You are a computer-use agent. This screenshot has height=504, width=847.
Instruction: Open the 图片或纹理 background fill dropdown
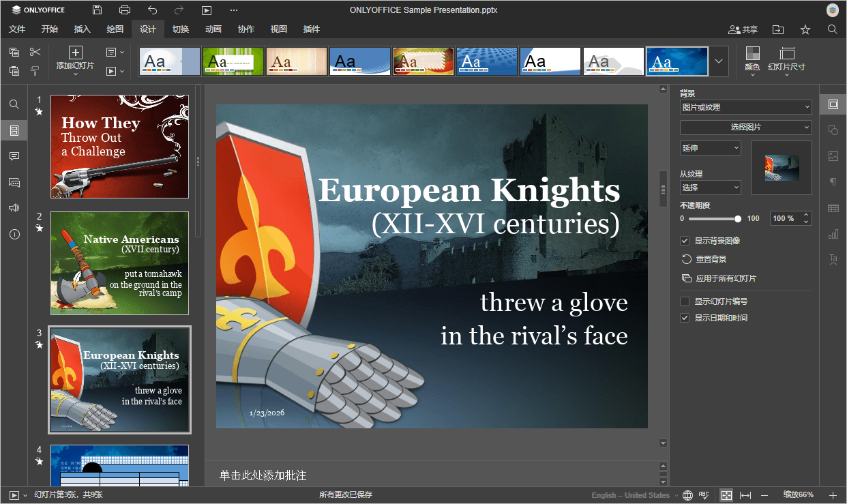coord(745,107)
